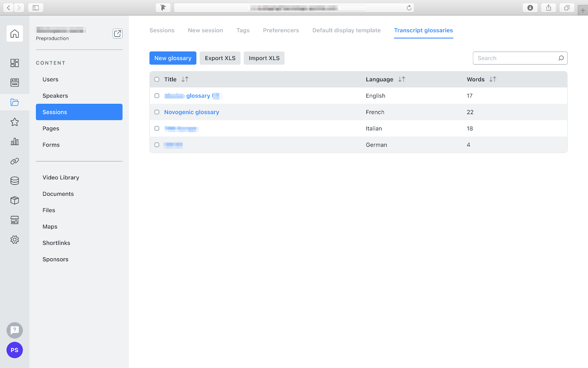Click the word count 22 cell
Image resolution: width=588 pixels, height=368 pixels.
(x=470, y=112)
